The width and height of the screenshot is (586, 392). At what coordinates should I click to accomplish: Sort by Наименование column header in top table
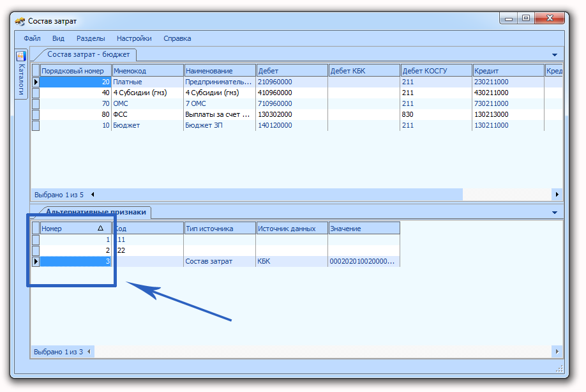point(220,71)
